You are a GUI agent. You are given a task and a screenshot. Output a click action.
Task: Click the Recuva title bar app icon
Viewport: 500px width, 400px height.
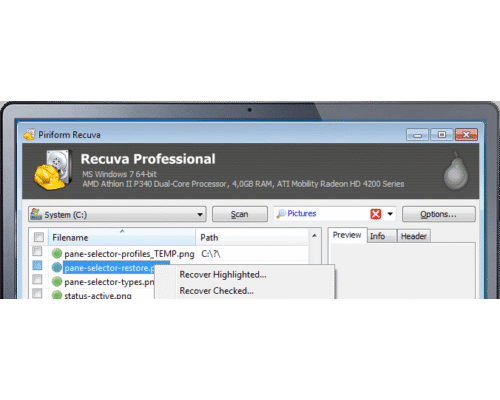(x=29, y=135)
